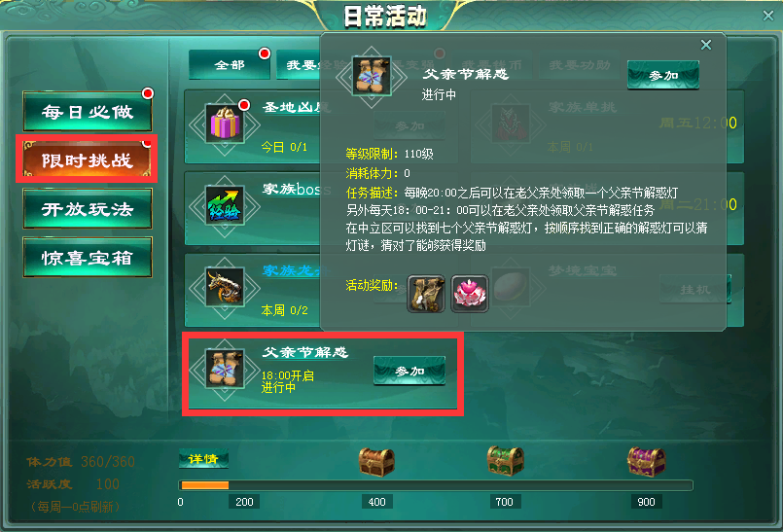
Task: Click the pink lotus reward icon
Action: tap(470, 294)
